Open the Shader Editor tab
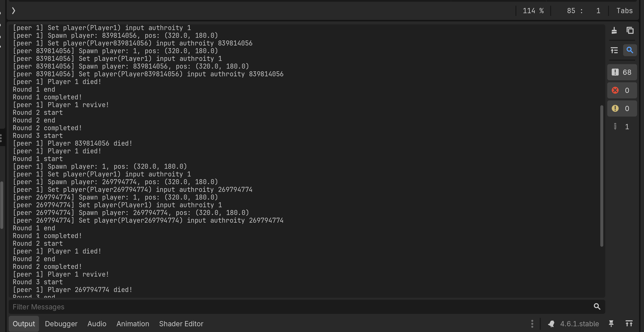644x332 pixels. coord(181,324)
